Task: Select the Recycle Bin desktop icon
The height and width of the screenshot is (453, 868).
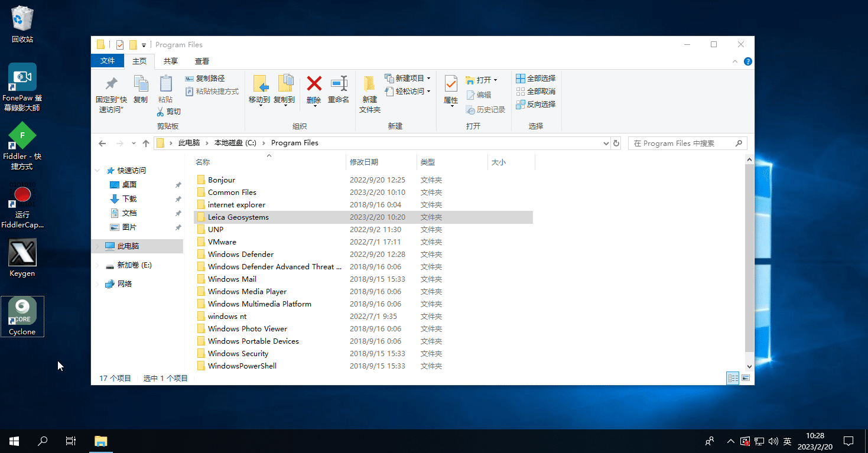Action: coord(22,24)
